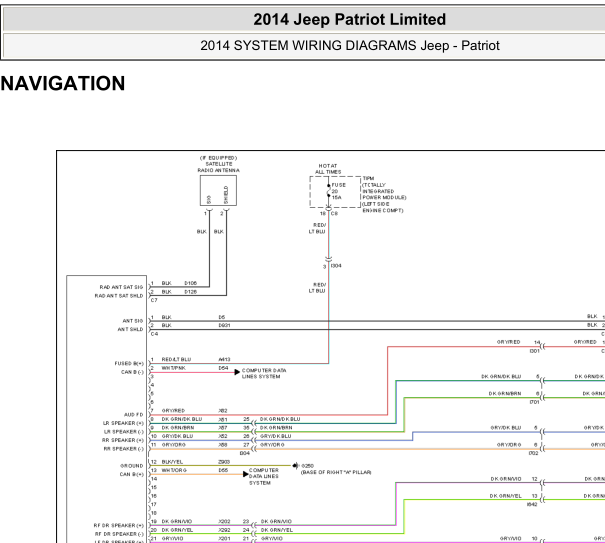605x543 pixels.
Task: Click the G250 ground point label
Action: (308, 466)
